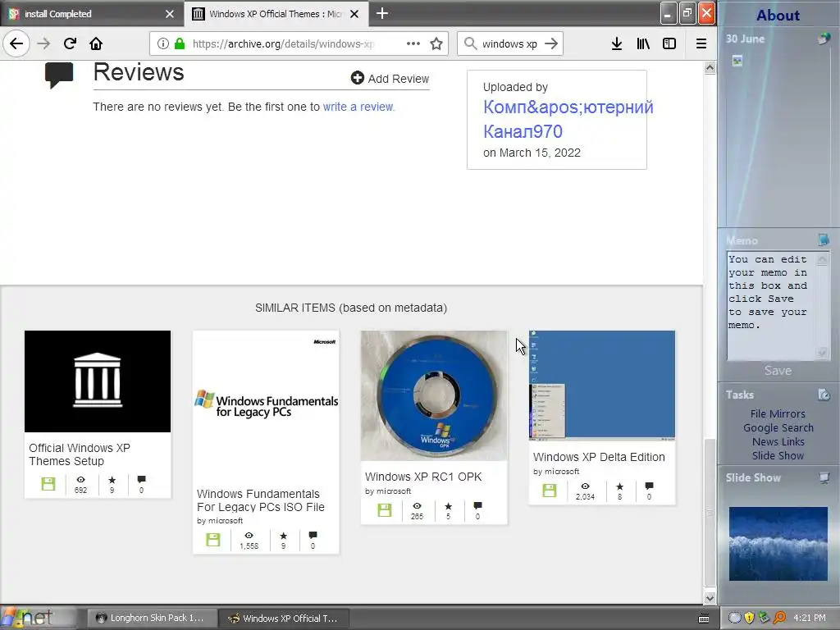Open Slide Show task link

(x=778, y=455)
